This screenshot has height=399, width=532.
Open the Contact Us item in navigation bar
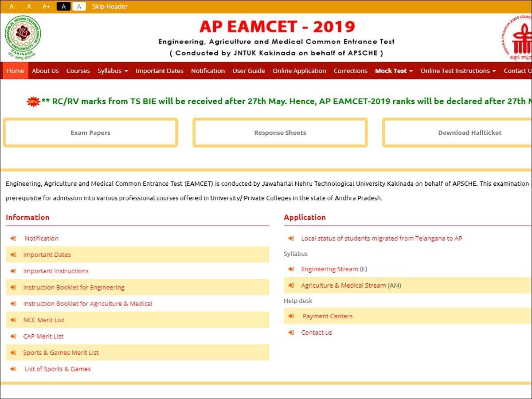pos(517,71)
